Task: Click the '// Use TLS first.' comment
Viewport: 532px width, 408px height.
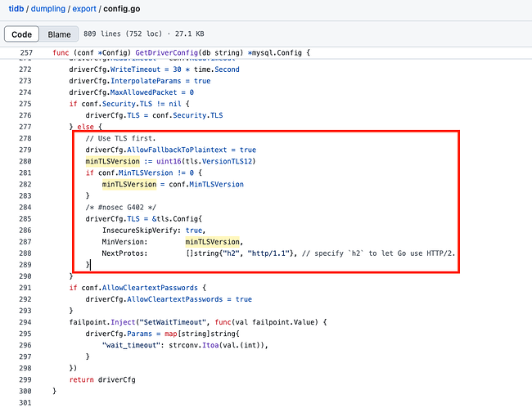Action: tap(120, 138)
